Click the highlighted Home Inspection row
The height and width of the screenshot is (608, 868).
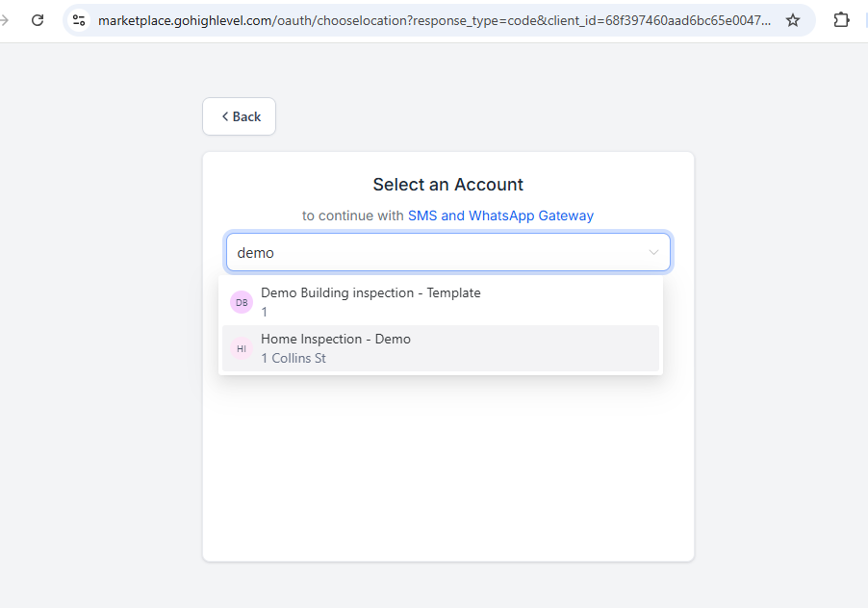tap(440, 348)
